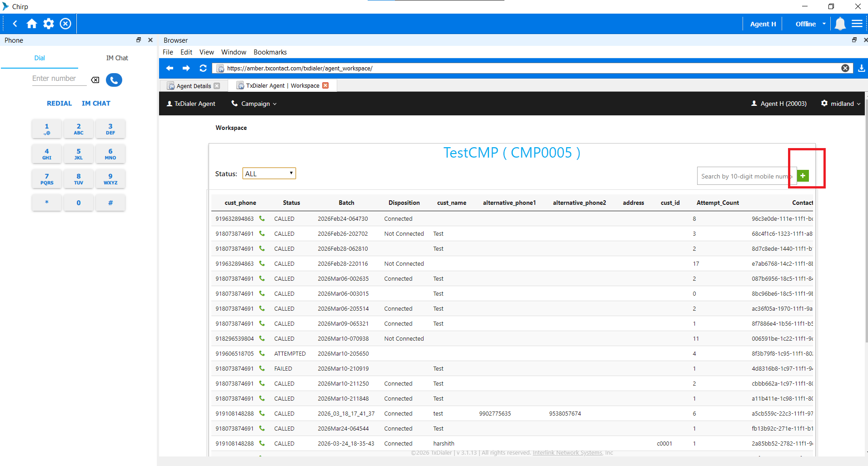868x466 pixels.
Task: Open the Bookmarks menu
Action: pyautogui.click(x=270, y=52)
